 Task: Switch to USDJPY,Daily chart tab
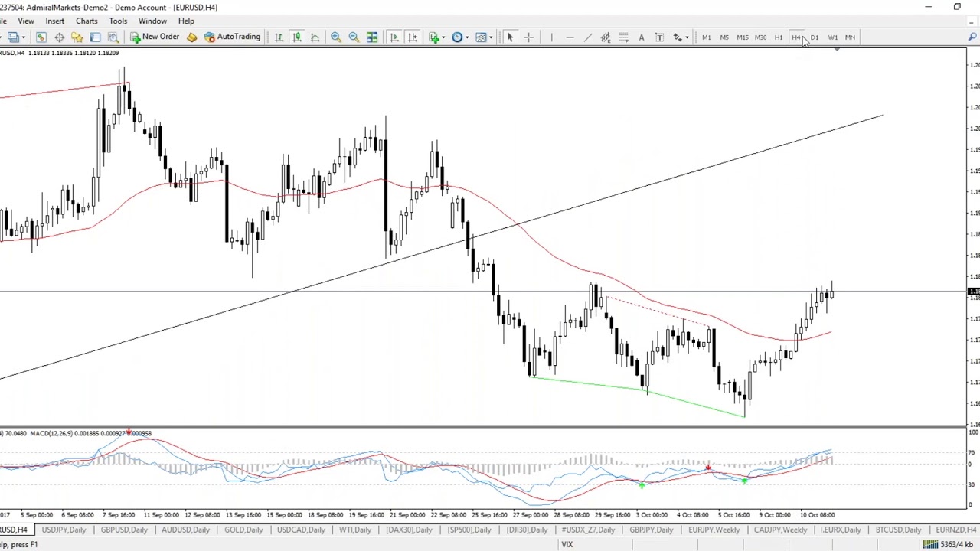coord(64,530)
